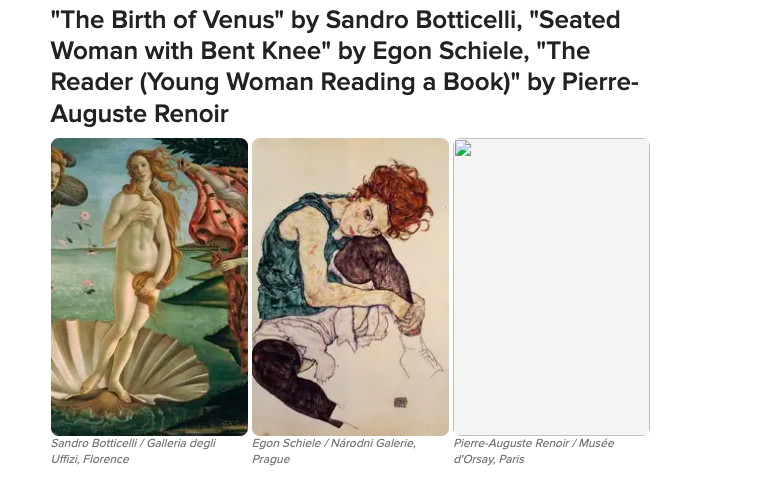Click the "Uffizi, Florence" caption line

90,459
